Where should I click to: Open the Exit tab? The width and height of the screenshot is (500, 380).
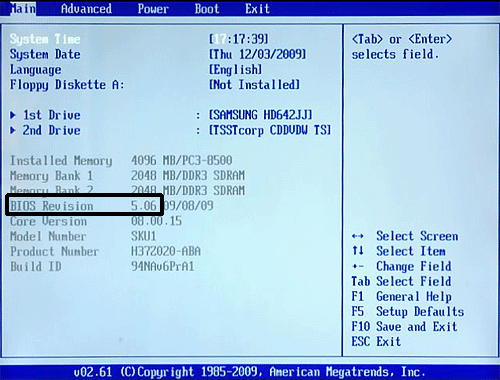click(x=257, y=9)
